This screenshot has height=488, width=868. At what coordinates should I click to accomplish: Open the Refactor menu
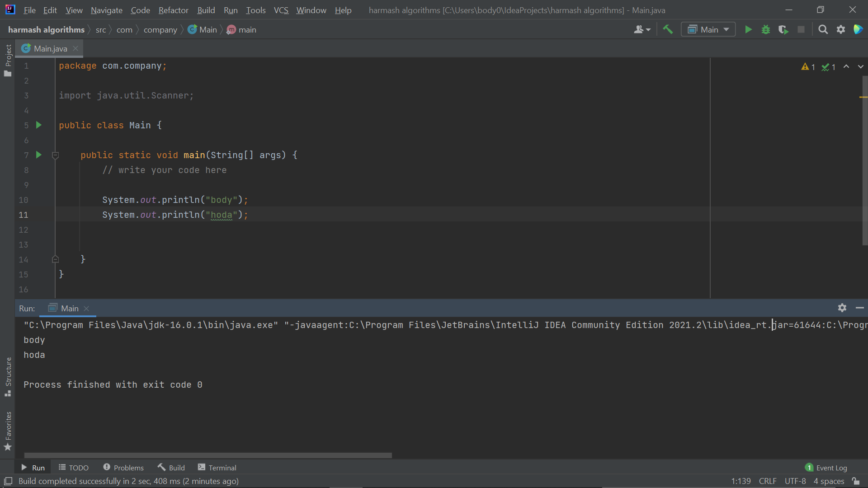pos(173,10)
